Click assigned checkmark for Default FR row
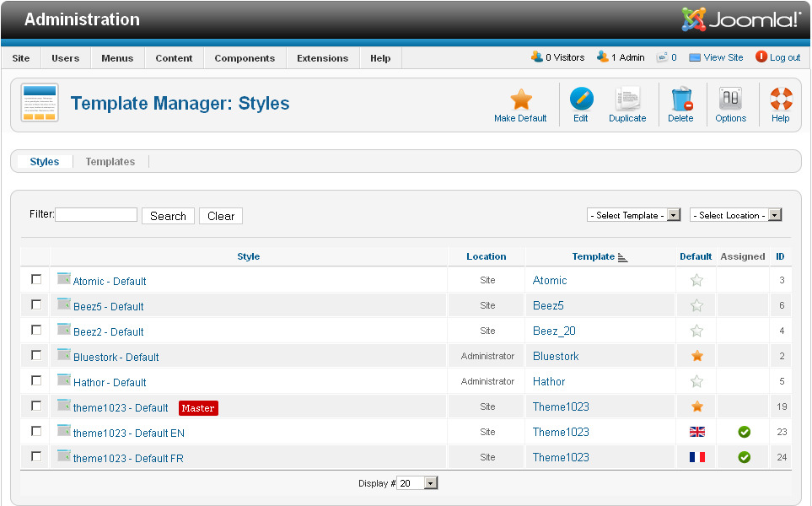 click(x=745, y=457)
